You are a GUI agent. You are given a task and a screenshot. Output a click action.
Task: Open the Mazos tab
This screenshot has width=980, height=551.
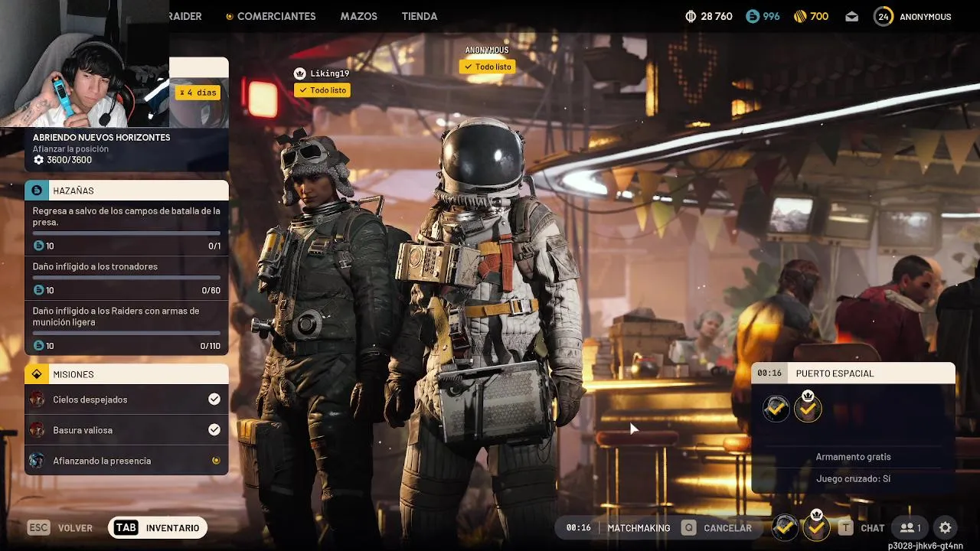(358, 16)
